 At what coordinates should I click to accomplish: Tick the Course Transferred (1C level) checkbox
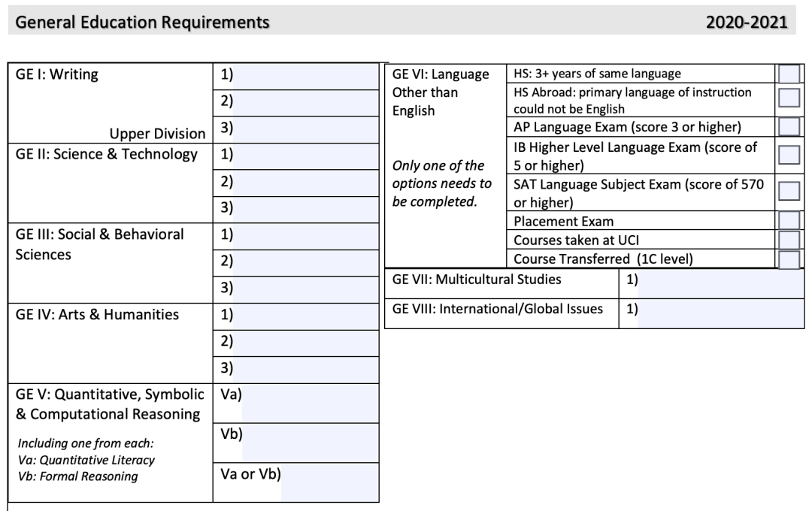click(789, 260)
